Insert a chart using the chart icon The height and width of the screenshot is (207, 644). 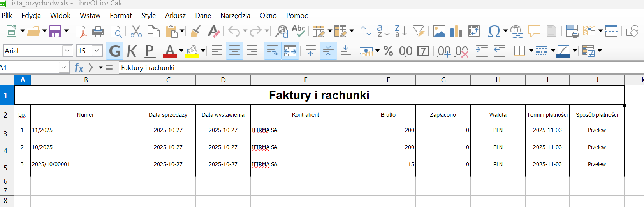456,31
